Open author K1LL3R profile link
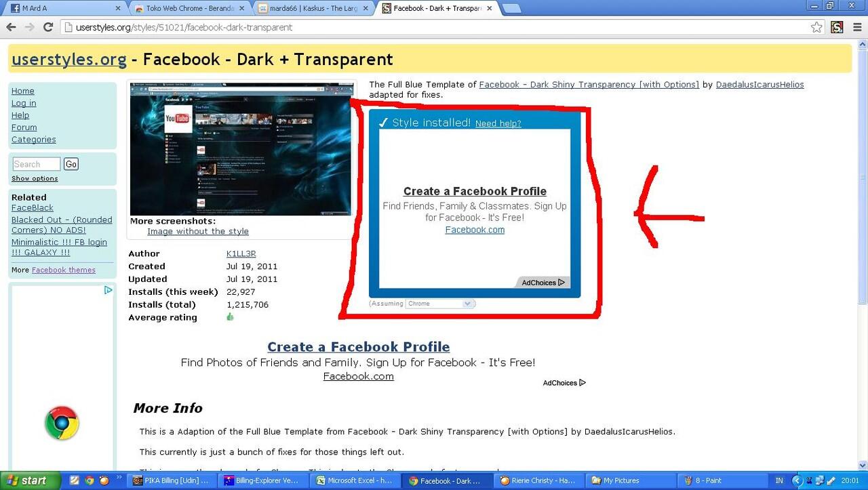 241,253
